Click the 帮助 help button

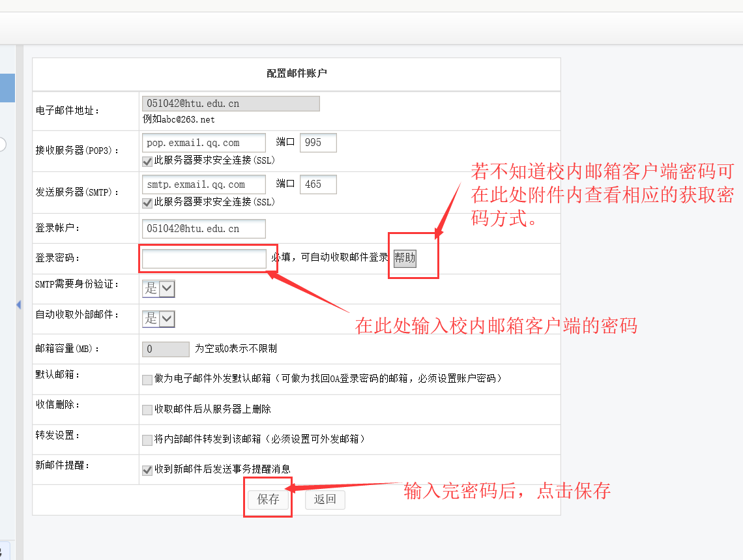405,258
